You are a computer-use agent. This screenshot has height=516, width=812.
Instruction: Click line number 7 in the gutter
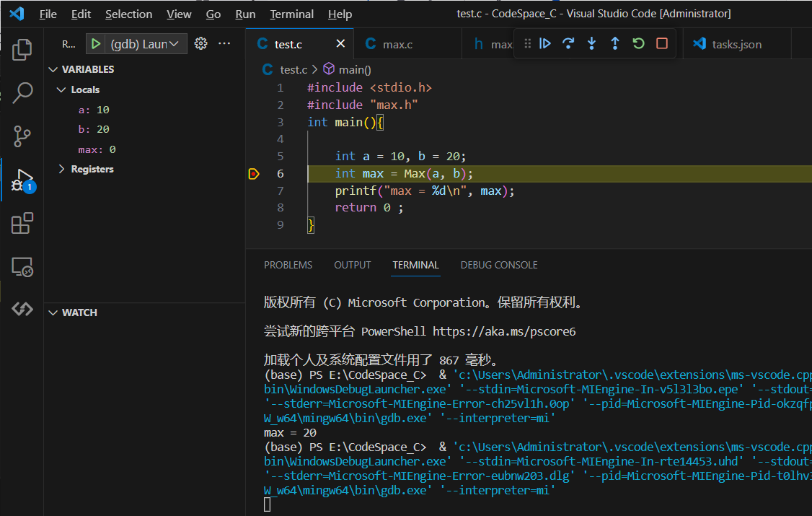pos(280,191)
